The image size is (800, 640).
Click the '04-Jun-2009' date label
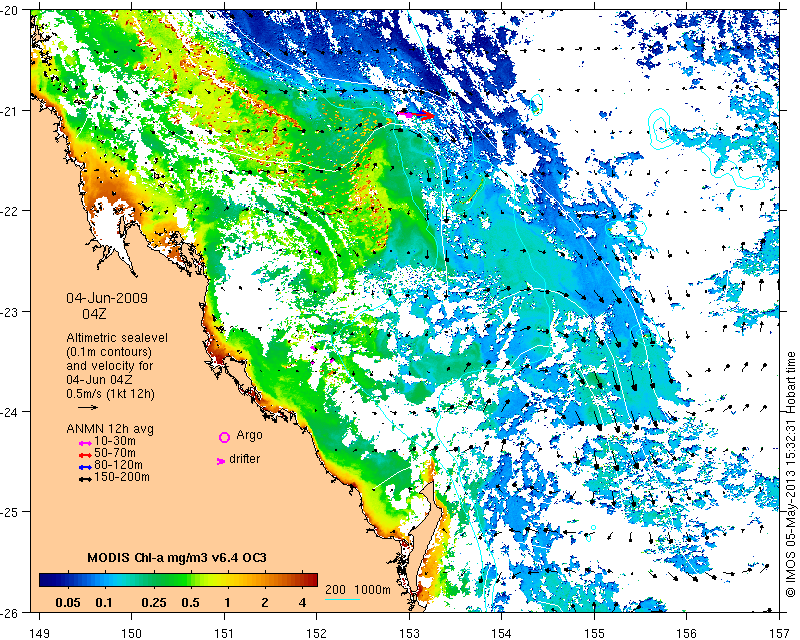(107, 298)
